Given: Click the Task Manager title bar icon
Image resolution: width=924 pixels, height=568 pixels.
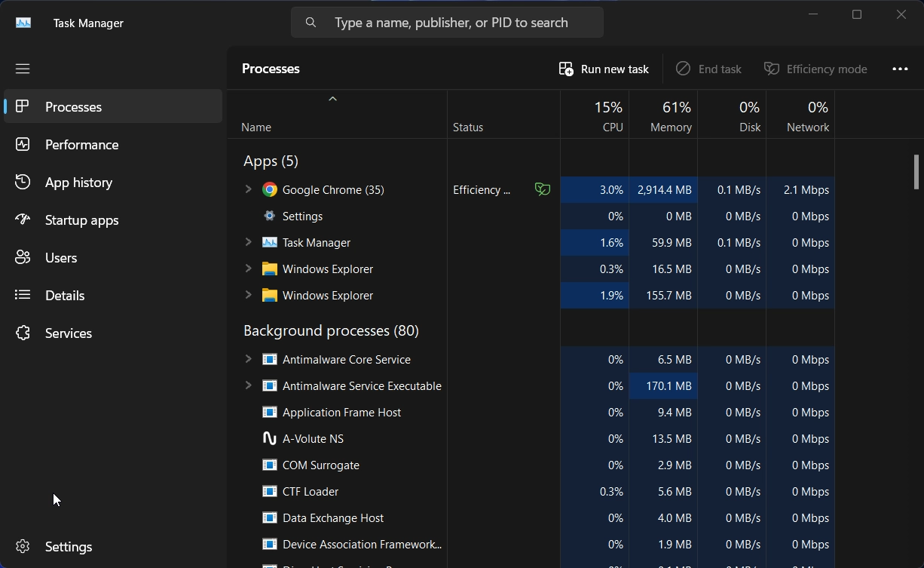Looking at the screenshot, I should (x=23, y=23).
